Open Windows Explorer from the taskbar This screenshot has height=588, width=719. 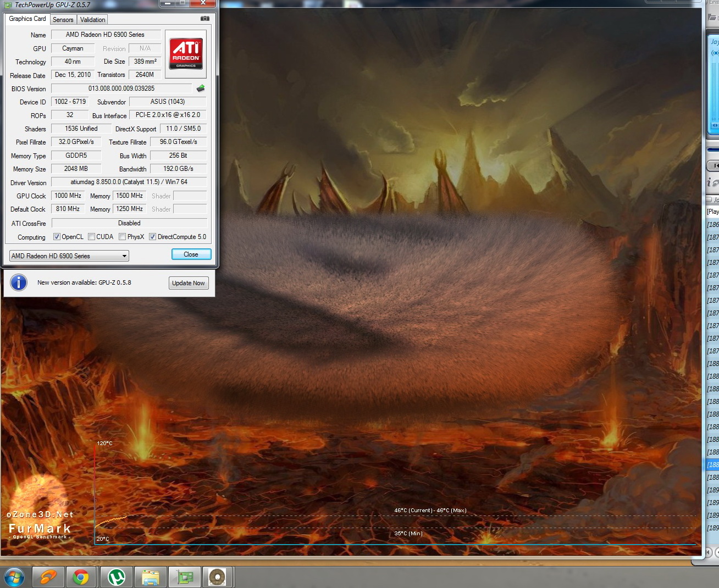pos(150,578)
